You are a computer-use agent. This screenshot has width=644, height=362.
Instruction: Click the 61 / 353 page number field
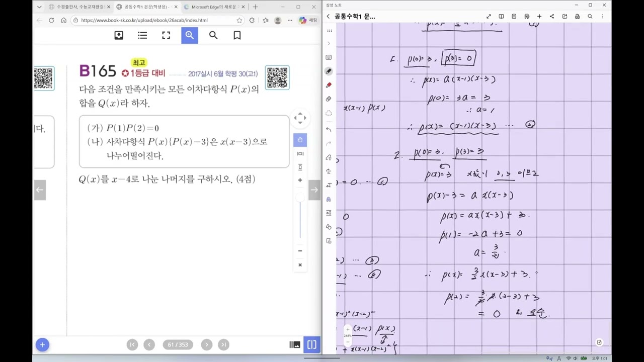(x=178, y=344)
